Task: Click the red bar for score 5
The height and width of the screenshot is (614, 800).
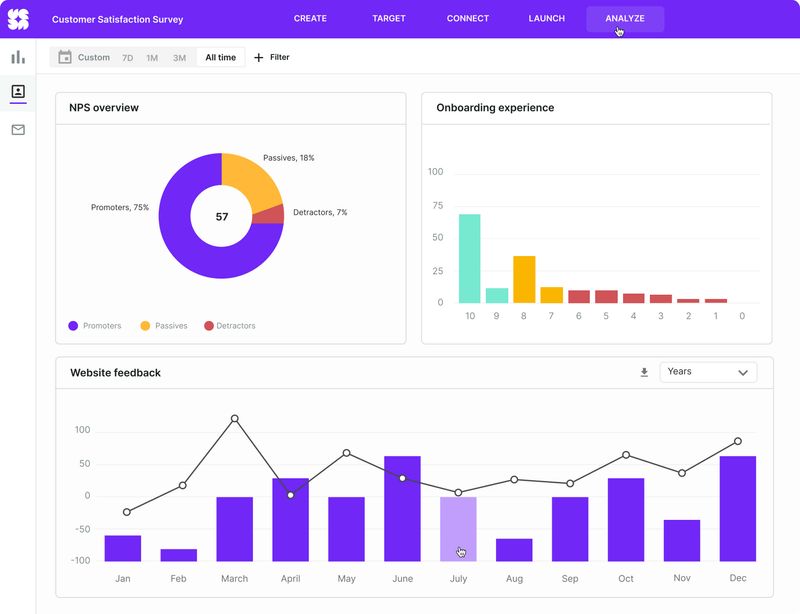Action: point(606,297)
